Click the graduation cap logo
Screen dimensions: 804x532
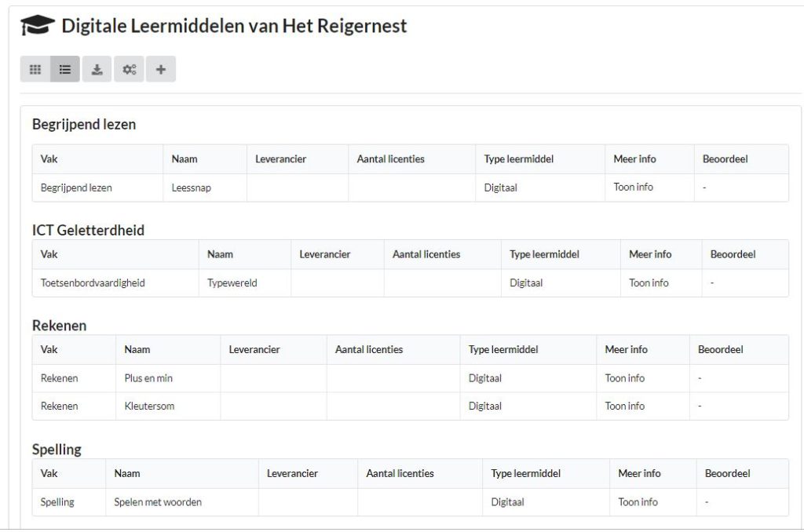38,26
